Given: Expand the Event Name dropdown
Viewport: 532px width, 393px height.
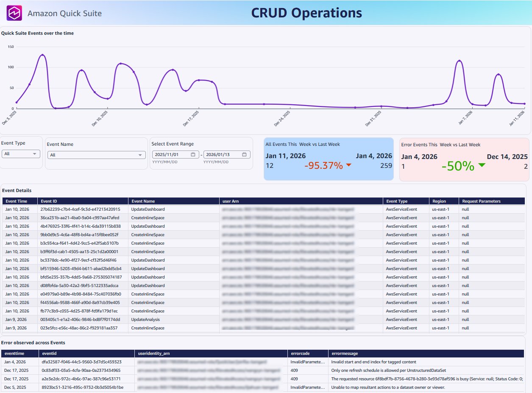Looking at the screenshot, I should point(96,155).
